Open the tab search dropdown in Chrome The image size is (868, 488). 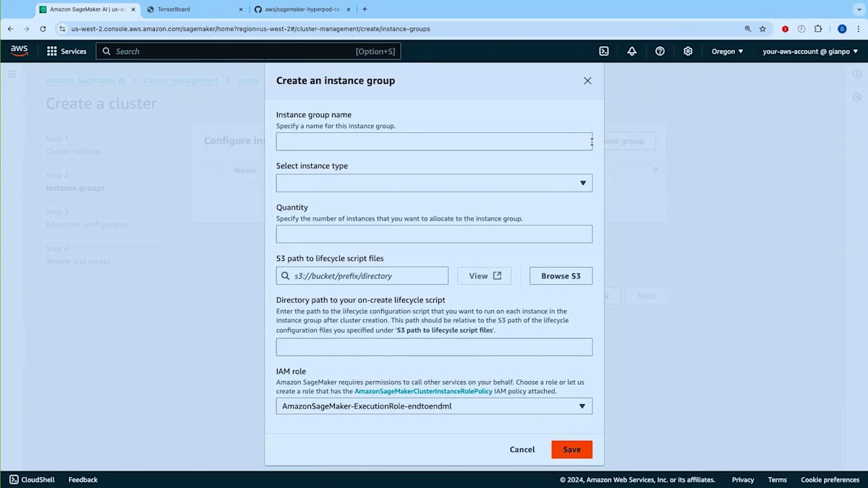(858, 9)
